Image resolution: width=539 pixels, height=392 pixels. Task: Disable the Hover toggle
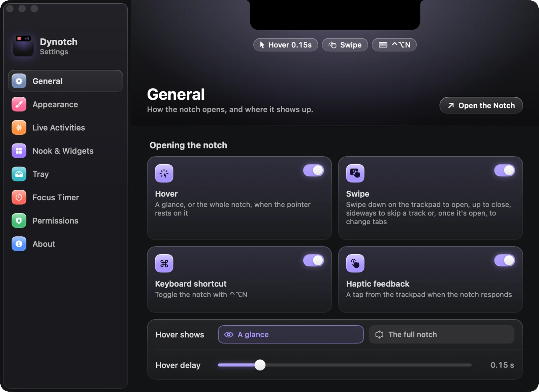click(313, 170)
